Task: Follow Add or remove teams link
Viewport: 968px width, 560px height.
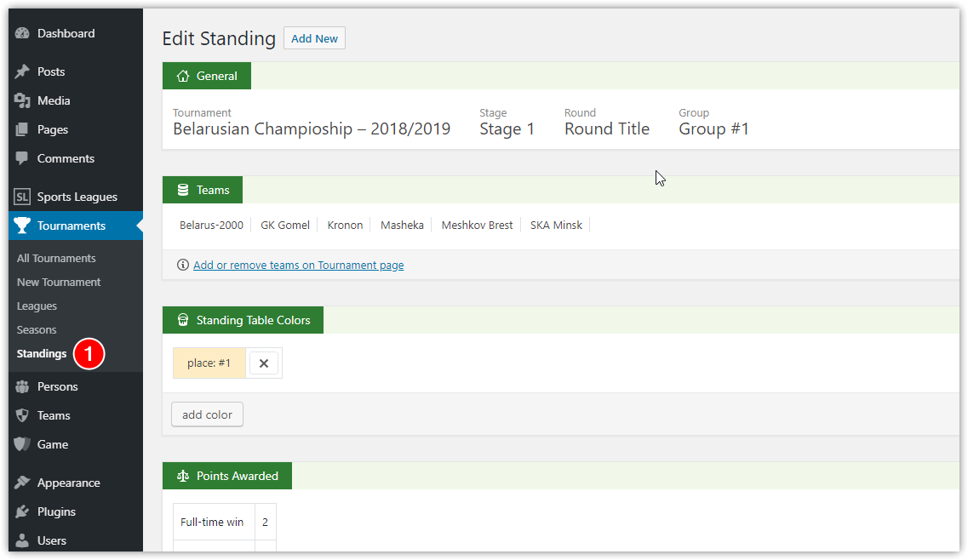Action: click(298, 266)
